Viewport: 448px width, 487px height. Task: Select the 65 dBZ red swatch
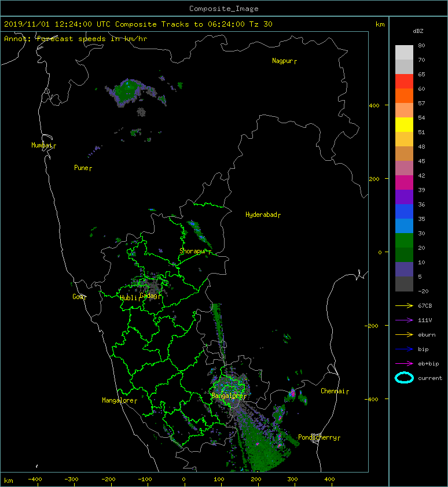[404, 81]
